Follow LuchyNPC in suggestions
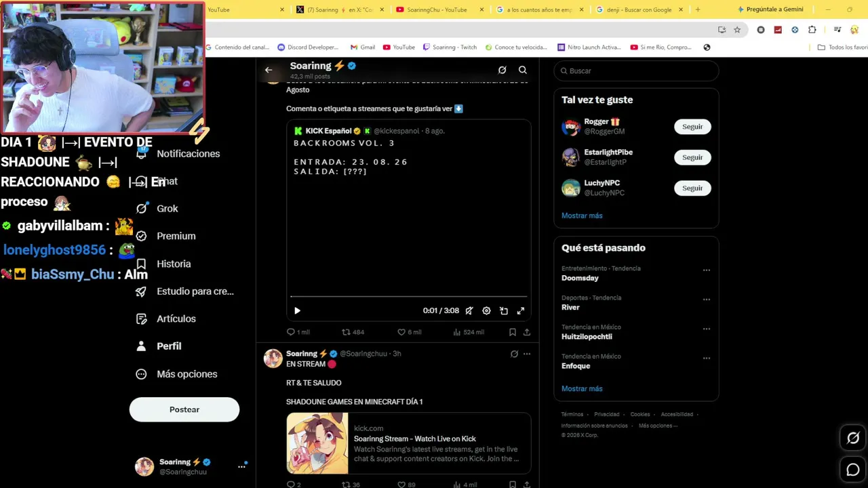 pyautogui.click(x=692, y=188)
